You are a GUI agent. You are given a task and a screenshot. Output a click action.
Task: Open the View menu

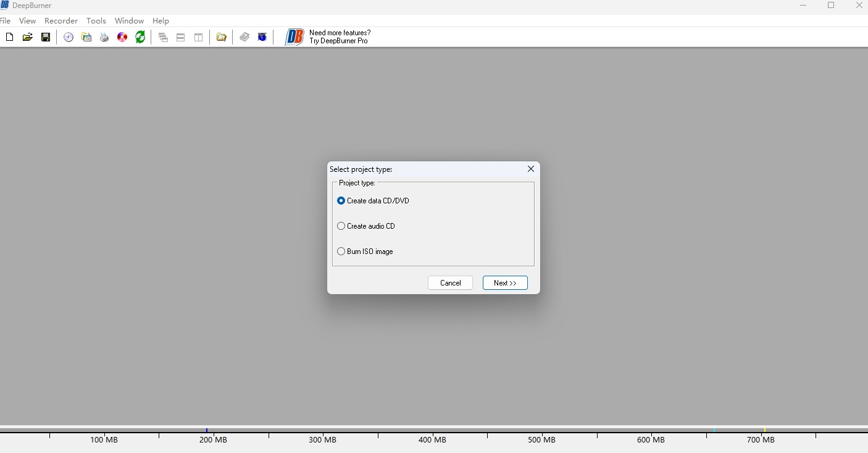(x=27, y=21)
